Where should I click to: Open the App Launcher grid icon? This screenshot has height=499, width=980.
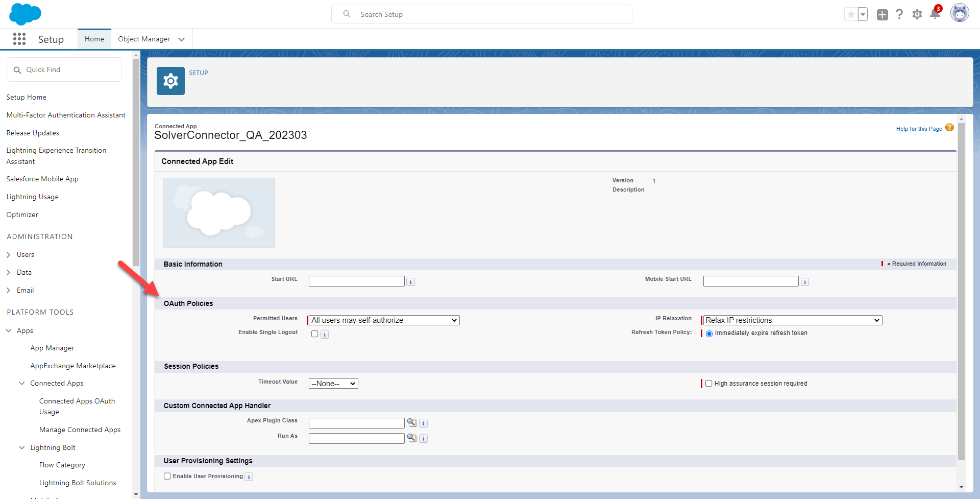[x=19, y=39]
